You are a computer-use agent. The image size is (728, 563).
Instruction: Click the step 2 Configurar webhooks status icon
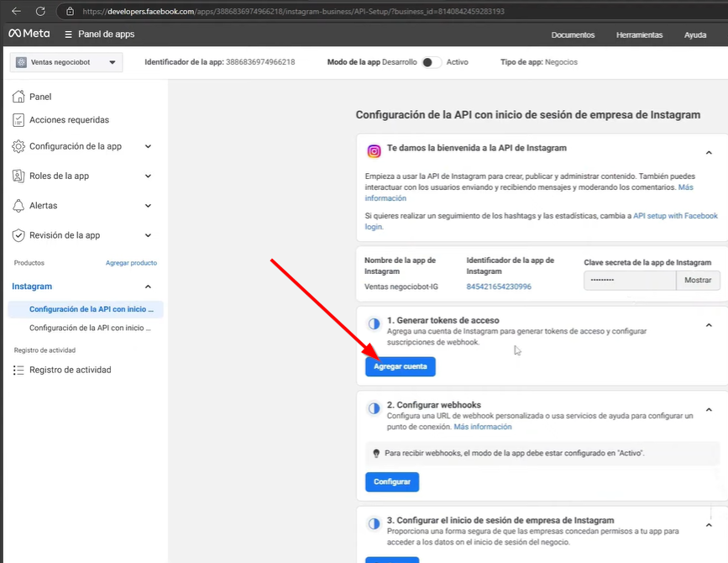pos(374,408)
